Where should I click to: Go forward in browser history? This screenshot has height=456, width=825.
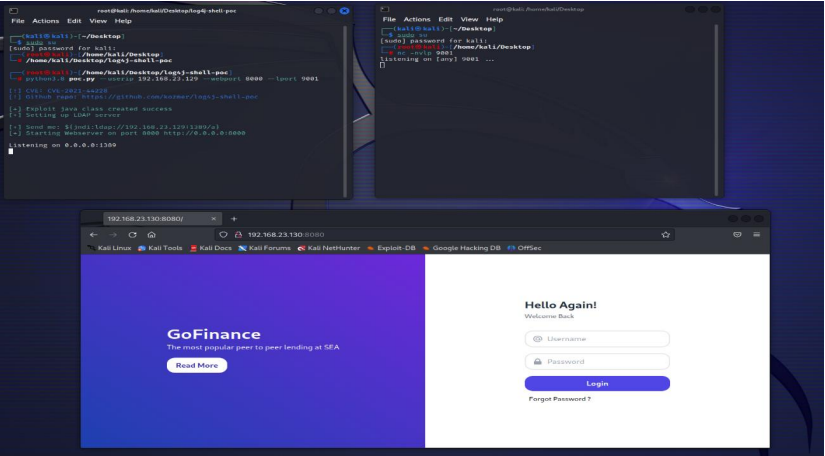(113, 235)
